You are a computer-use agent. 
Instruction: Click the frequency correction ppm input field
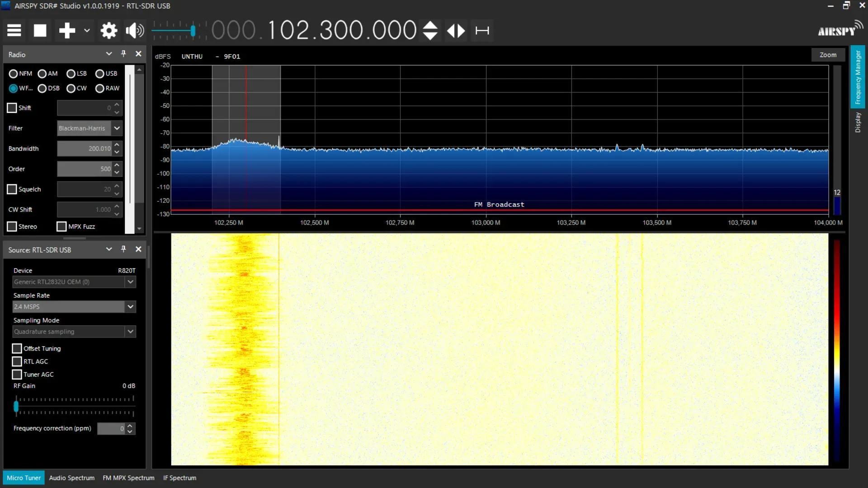112,428
